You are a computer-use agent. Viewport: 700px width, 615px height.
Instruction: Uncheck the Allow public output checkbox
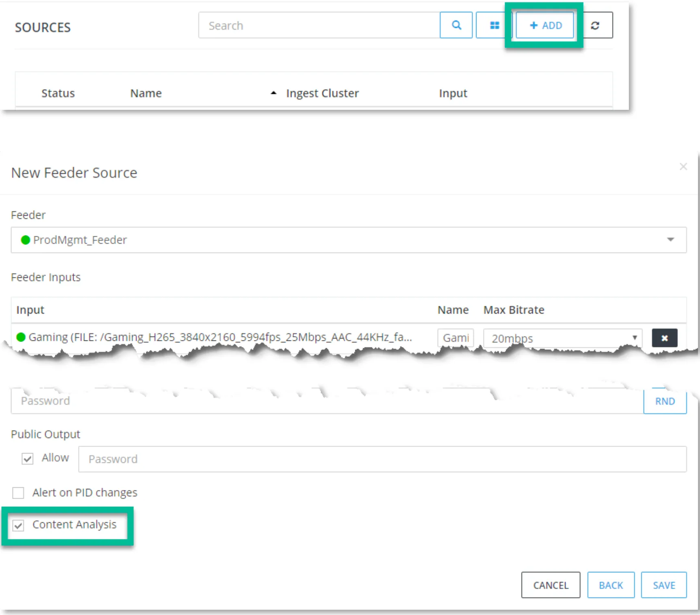(27, 459)
